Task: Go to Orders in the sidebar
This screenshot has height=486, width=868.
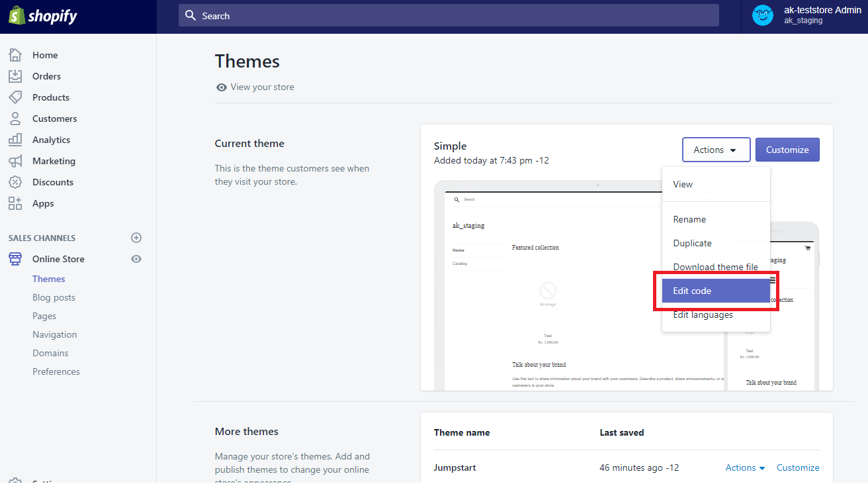Action: pos(46,76)
